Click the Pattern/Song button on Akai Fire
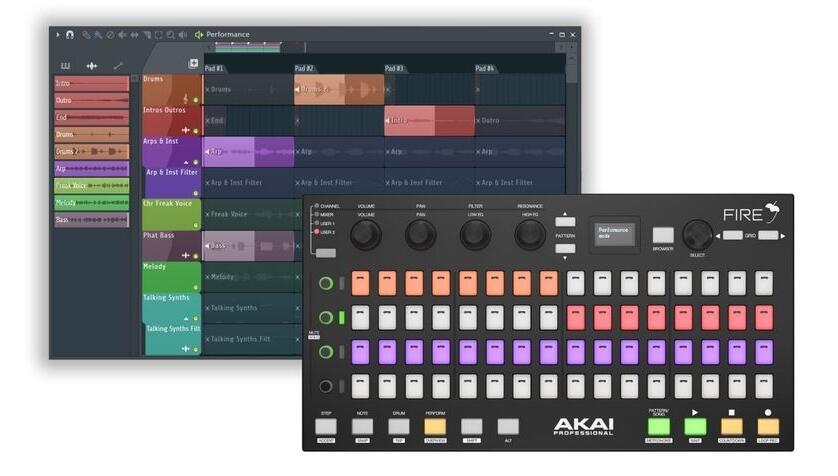This screenshot has height=476, width=838. (x=658, y=426)
